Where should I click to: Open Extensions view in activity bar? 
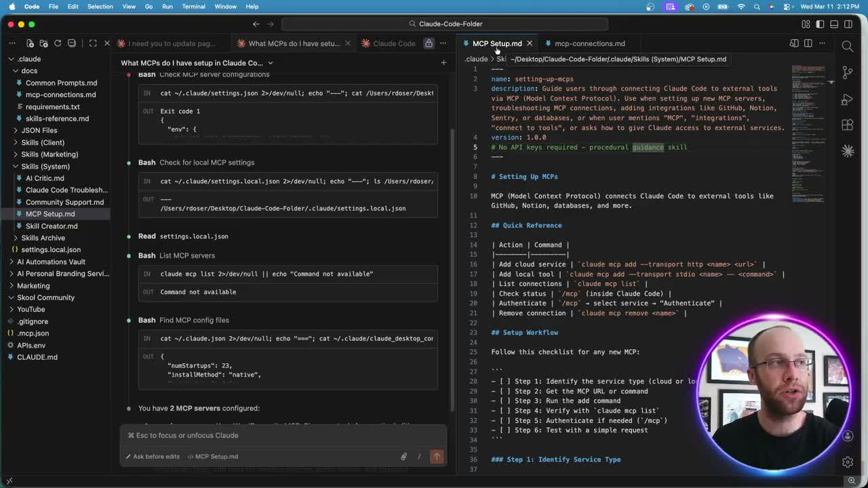coord(848,125)
